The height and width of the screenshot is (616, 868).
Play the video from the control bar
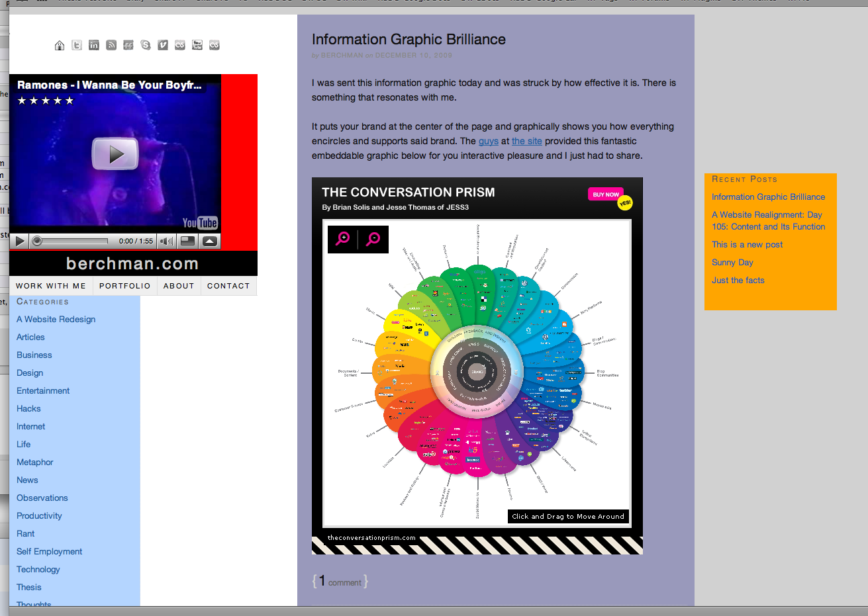point(20,242)
